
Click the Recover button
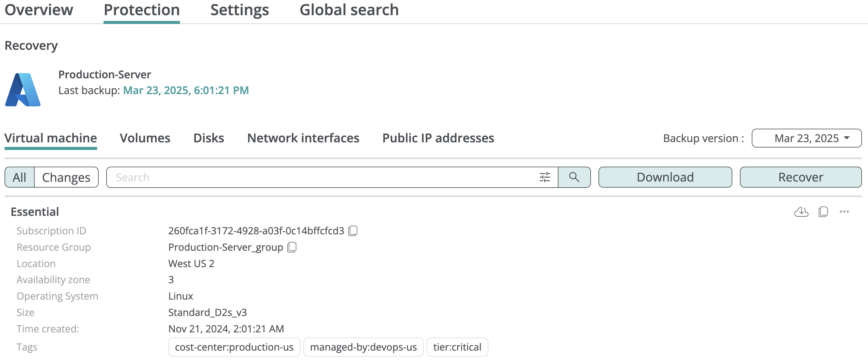click(801, 177)
